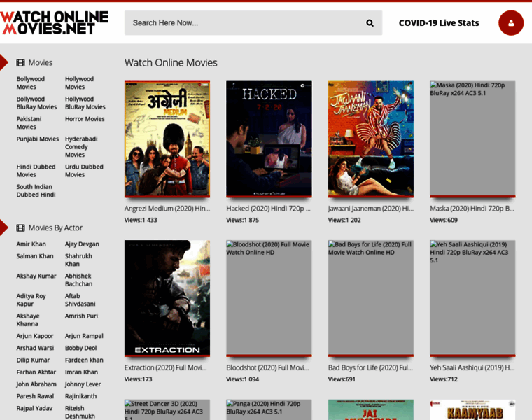Open Hyderabadi Comedy Movies category
Screen dimensions: 532x420
(x=81, y=146)
